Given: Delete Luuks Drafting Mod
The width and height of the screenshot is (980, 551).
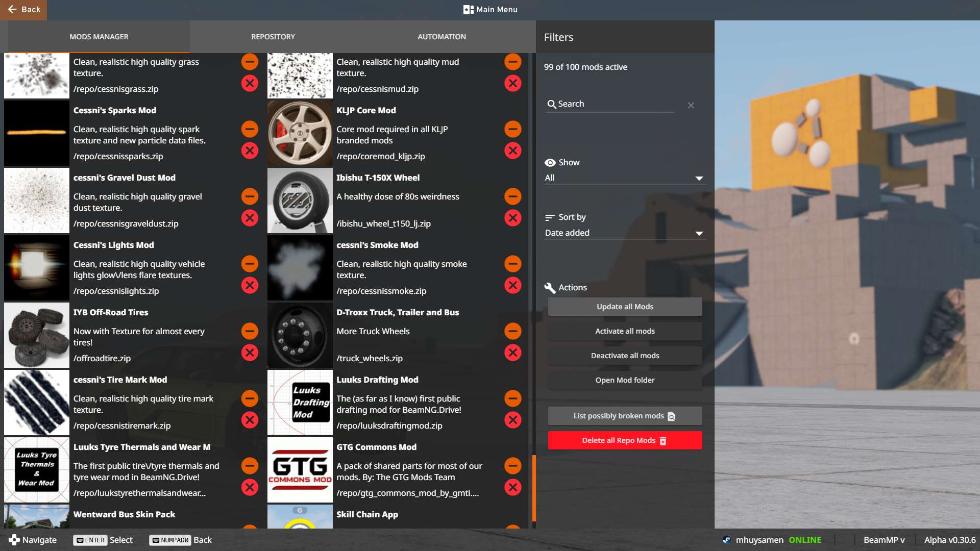Looking at the screenshot, I should tap(513, 420).
